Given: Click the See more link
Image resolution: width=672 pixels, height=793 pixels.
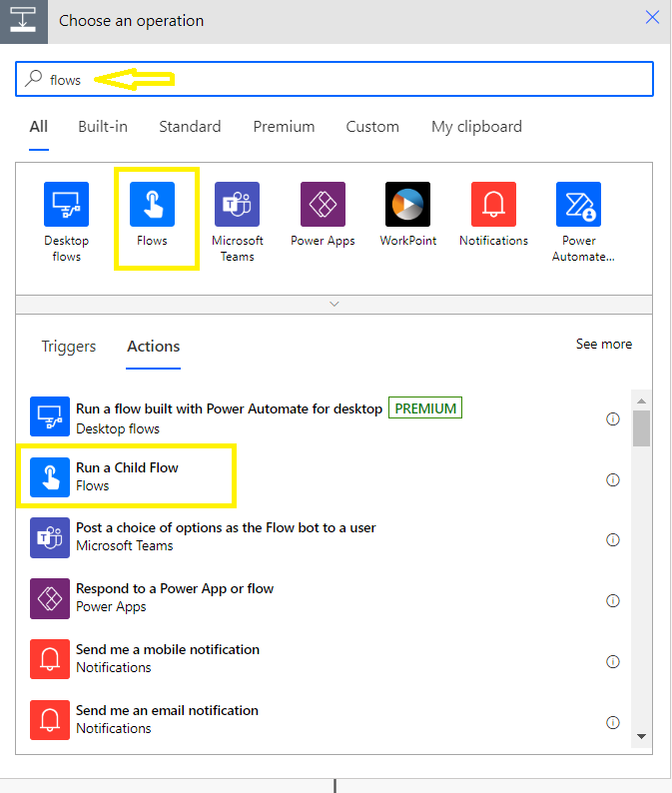Looking at the screenshot, I should click(604, 344).
